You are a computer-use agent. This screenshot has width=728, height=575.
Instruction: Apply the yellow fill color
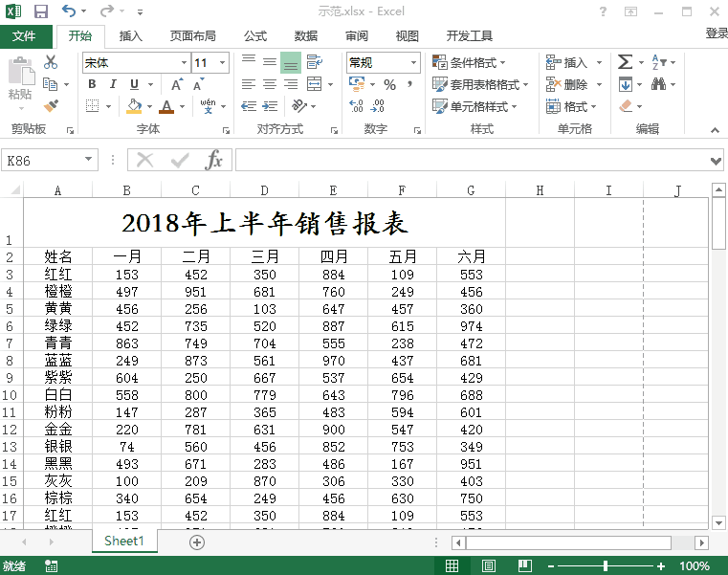pyautogui.click(x=134, y=106)
